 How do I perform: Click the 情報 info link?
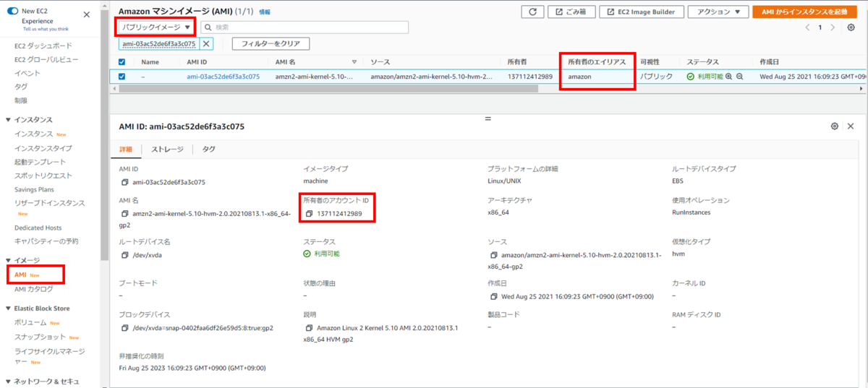(x=265, y=12)
